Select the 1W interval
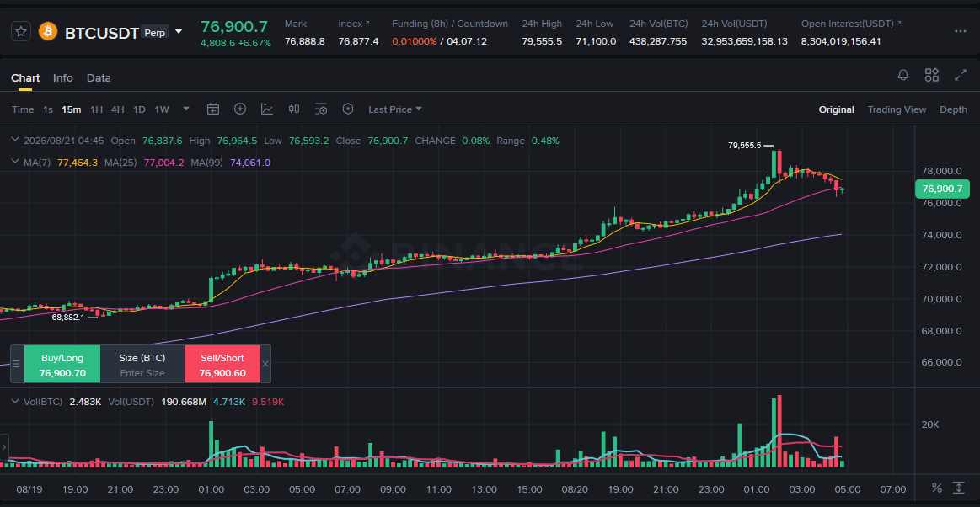Image resolution: width=980 pixels, height=507 pixels. pyautogui.click(x=162, y=109)
